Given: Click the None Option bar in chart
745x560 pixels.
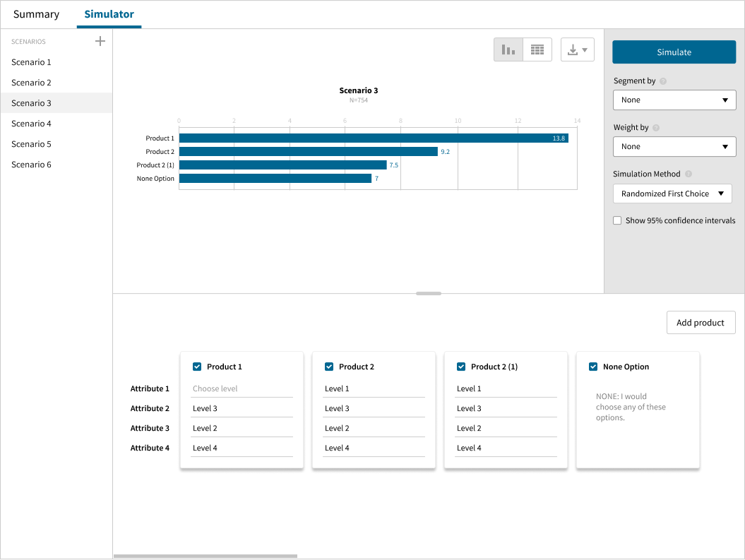Looking at the screenshot, I should (275, 179).
